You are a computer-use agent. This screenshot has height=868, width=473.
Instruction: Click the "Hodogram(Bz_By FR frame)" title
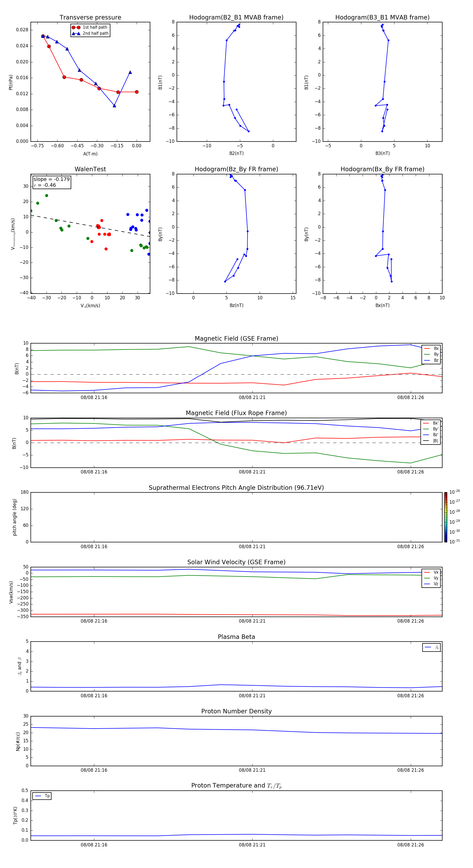[236, 169]
